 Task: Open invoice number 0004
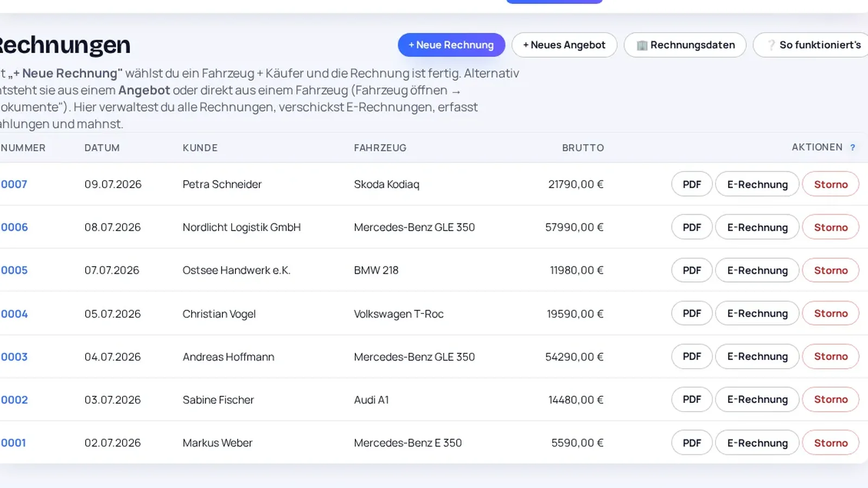click(14, 314)
